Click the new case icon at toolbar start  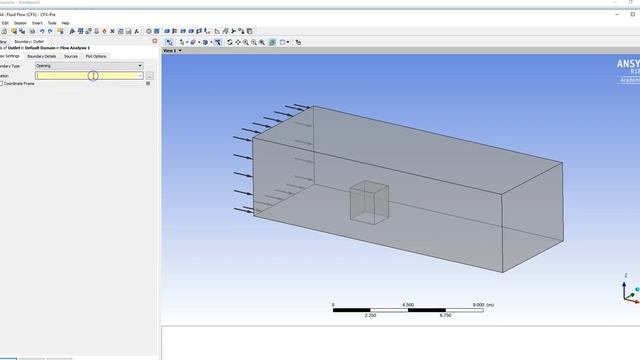4,31
